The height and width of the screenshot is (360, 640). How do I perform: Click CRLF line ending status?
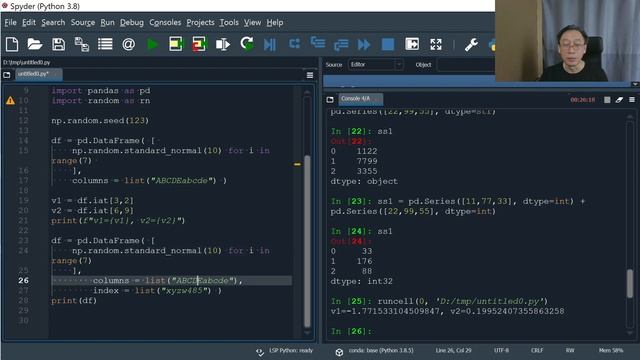[537, 351]
